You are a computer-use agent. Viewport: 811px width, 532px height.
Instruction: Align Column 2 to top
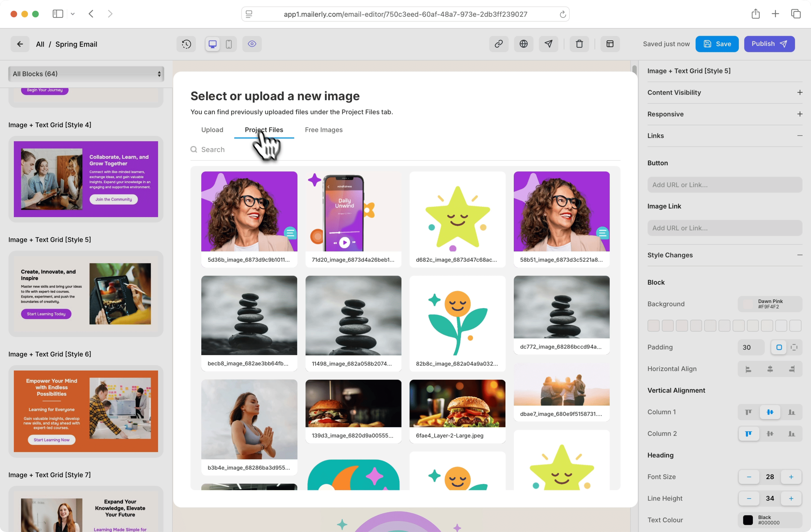click(x=748, y=433)
